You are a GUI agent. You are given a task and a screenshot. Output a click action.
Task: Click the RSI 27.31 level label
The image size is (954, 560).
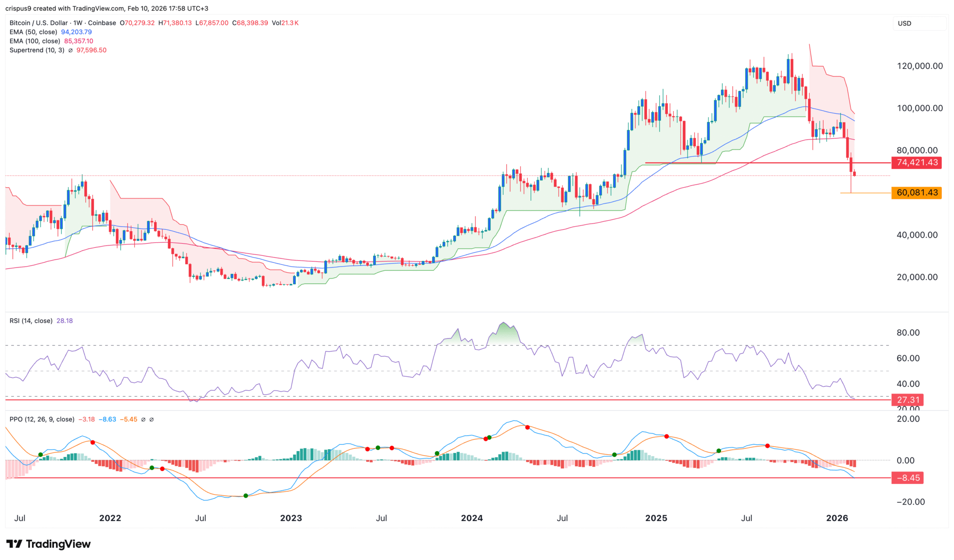[907, 400]
